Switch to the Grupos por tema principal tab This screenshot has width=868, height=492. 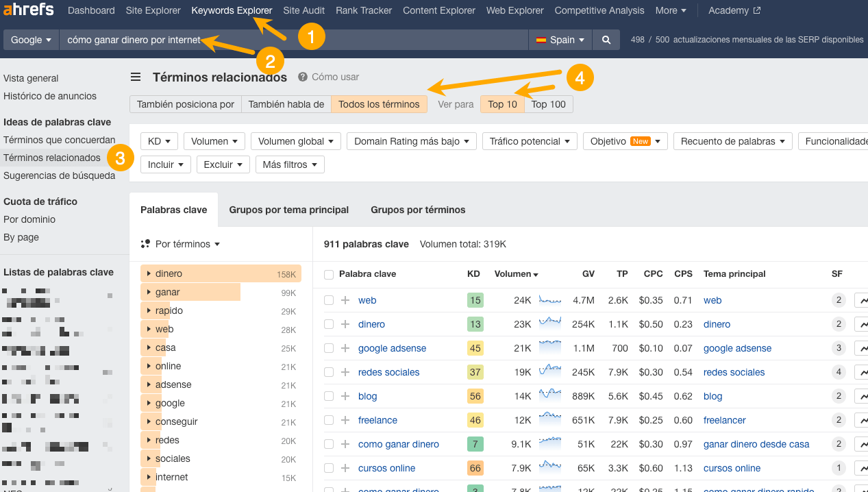tap(288, 210)
